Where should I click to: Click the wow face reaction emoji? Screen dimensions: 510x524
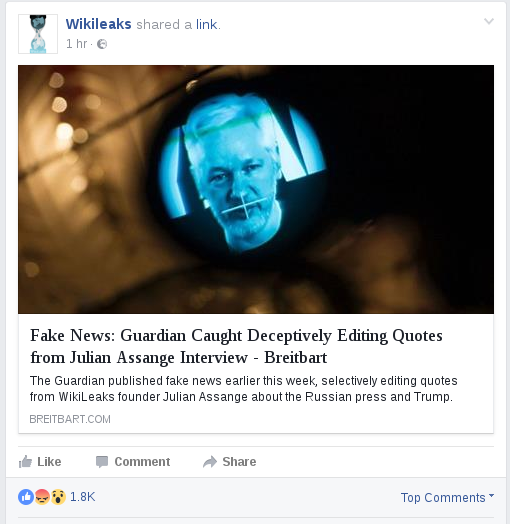pyautogui.click(x=58, y=497)
